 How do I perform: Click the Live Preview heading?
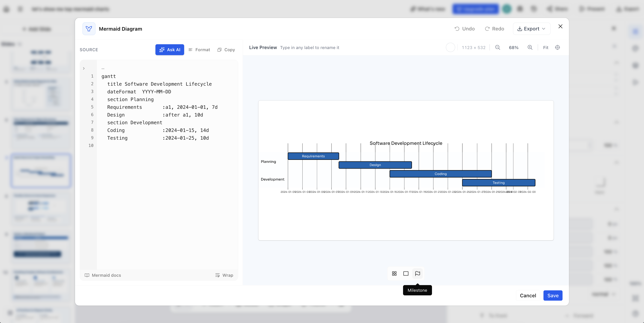pyautogui.click(x=263, y=48)
